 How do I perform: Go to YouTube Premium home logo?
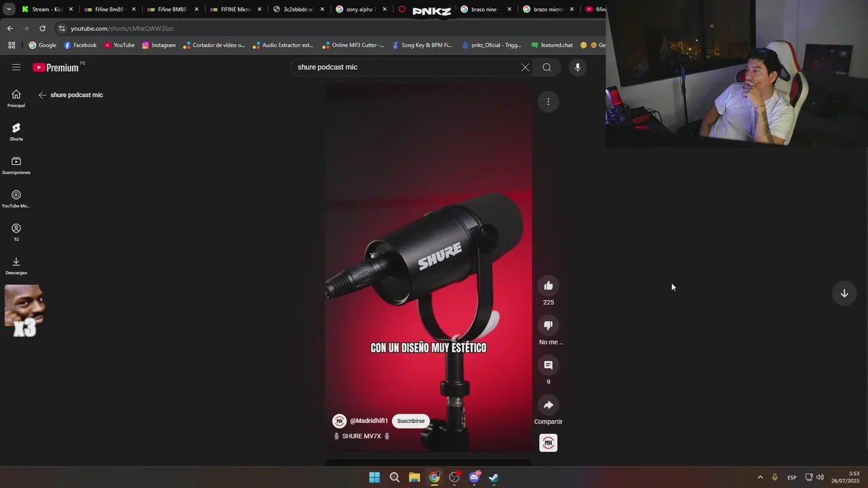coord(56,68)
